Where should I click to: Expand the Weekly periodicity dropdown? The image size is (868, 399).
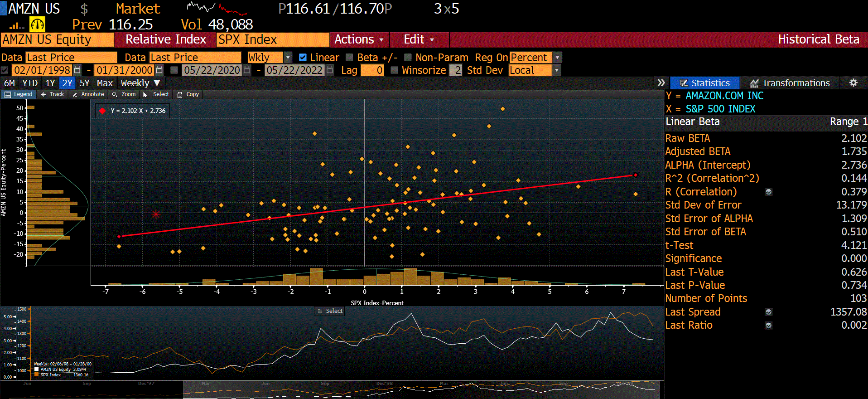[140, 83]
